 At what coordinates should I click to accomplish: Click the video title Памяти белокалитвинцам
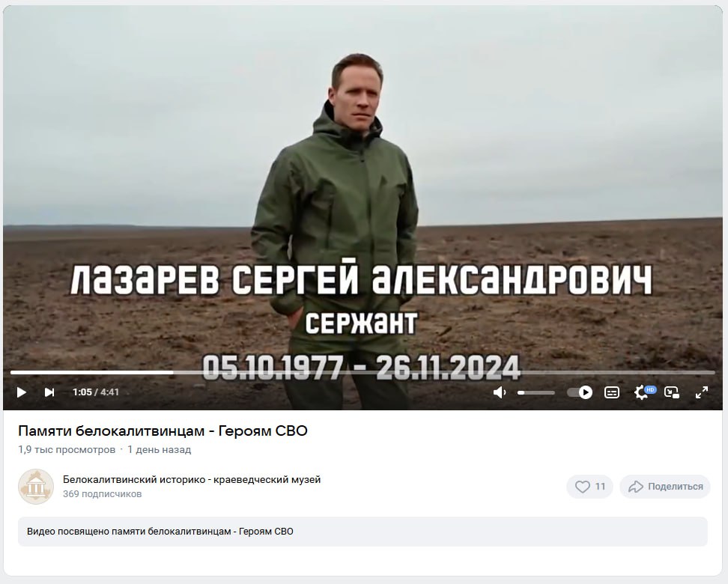(x=163, y=431)
